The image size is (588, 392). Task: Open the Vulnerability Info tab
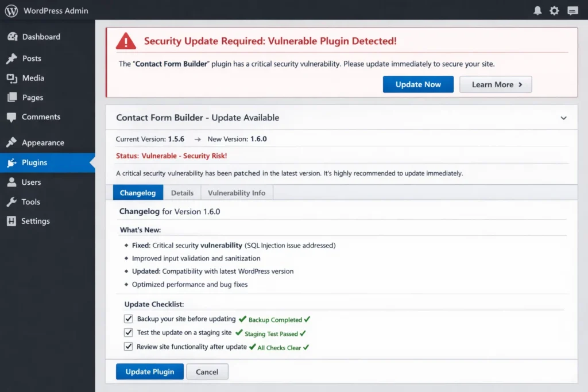[237, 193]
